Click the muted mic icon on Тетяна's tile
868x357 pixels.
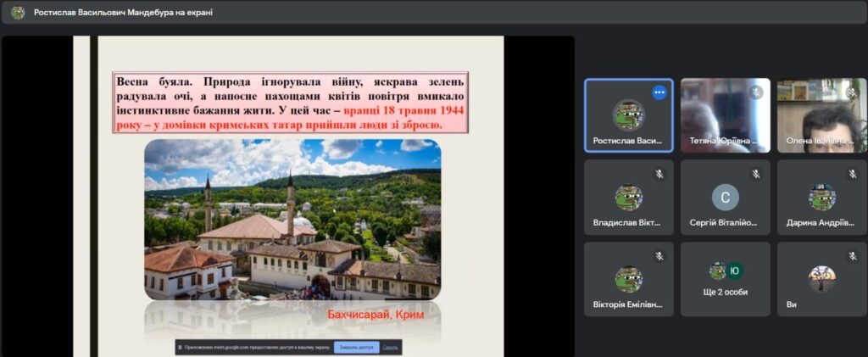[x=756, y=92]
